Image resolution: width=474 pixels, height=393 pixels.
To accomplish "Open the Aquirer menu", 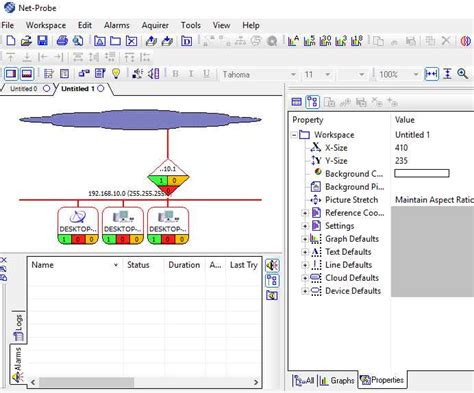I will [155, 25].
